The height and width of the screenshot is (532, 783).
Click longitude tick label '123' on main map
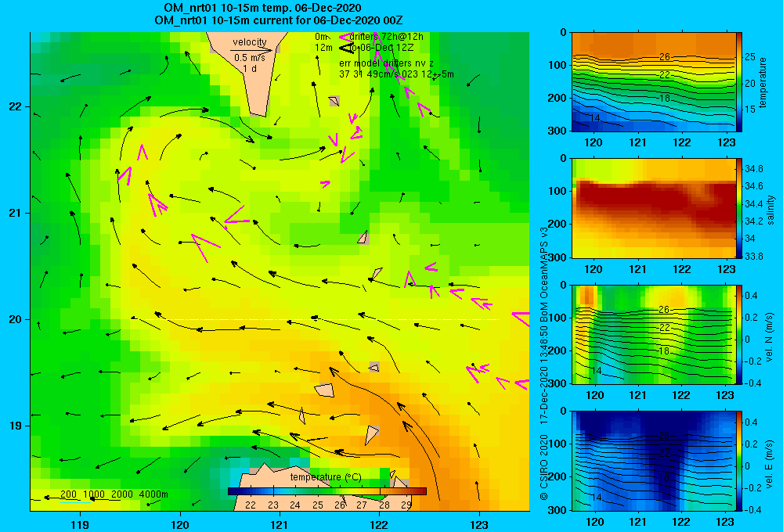[x=479, y=524]
